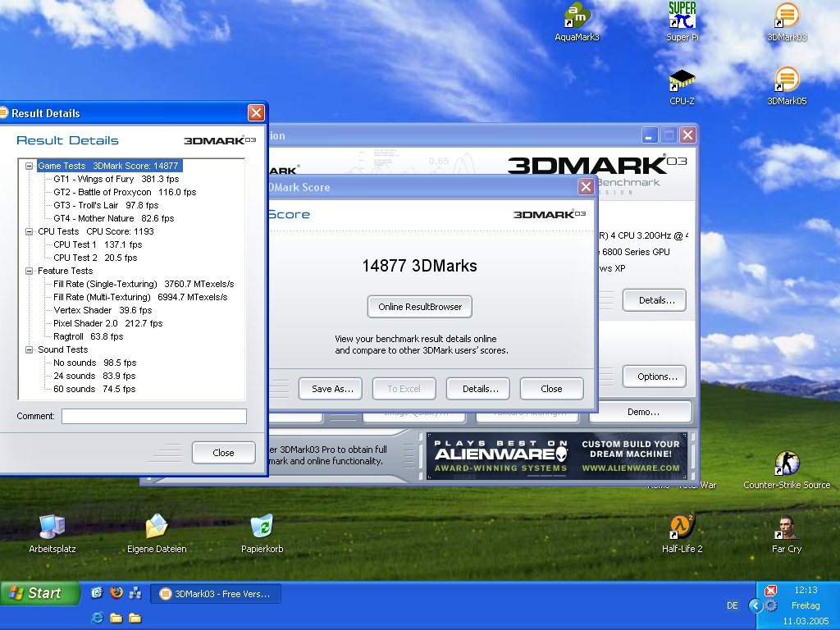Viewport: 840px width, 630px height.
Task: Select the CPU Test 1 row
Action: 98,244
